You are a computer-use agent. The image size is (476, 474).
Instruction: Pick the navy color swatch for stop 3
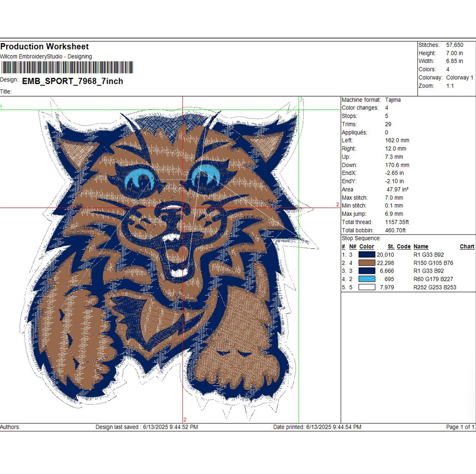(x=367, y=271)
